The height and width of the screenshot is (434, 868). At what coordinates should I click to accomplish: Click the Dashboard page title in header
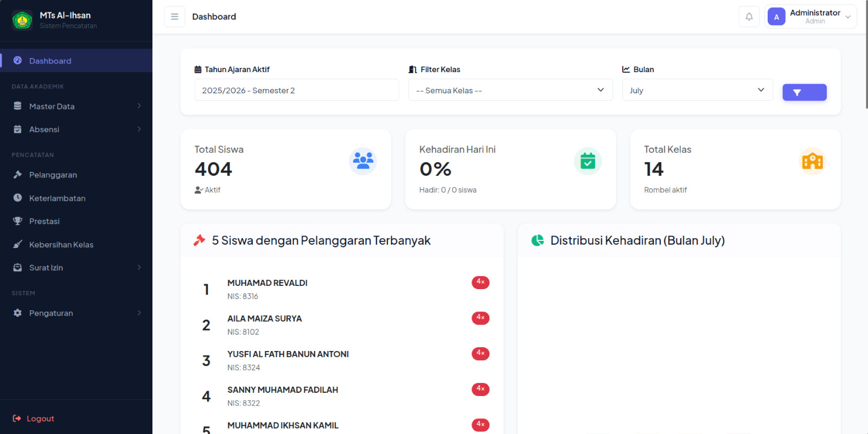click(214, 17)
